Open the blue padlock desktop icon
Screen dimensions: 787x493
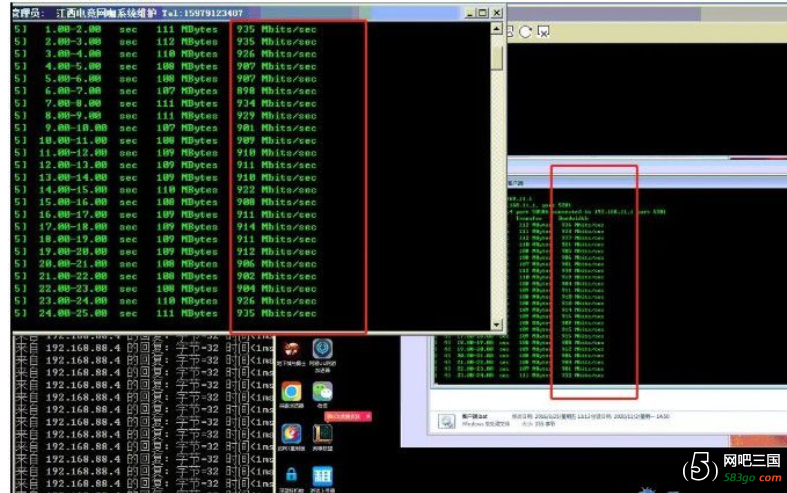tap(292, 474)
